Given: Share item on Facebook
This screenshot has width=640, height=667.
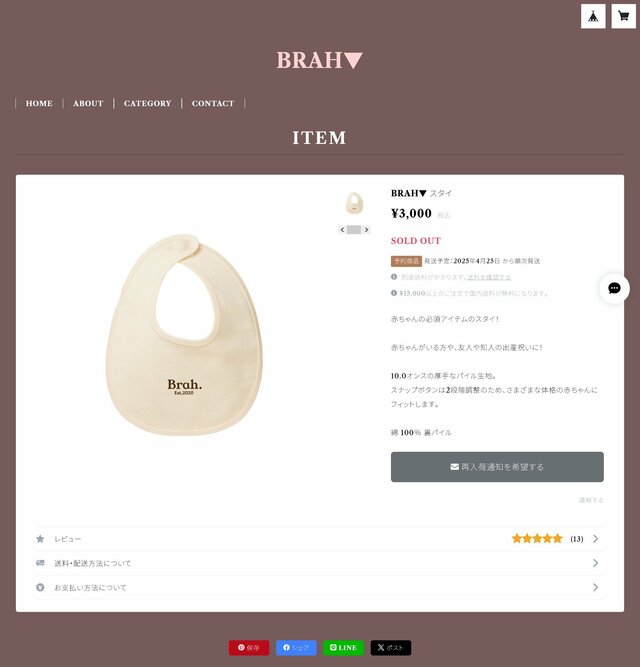Looking at the screenshot, I should click(x=296, y=647).
